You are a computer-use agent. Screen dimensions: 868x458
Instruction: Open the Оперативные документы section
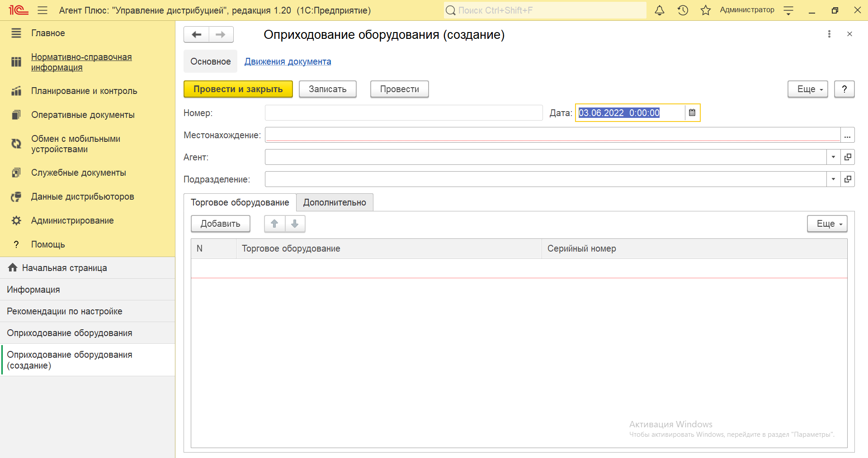[83, 115]
